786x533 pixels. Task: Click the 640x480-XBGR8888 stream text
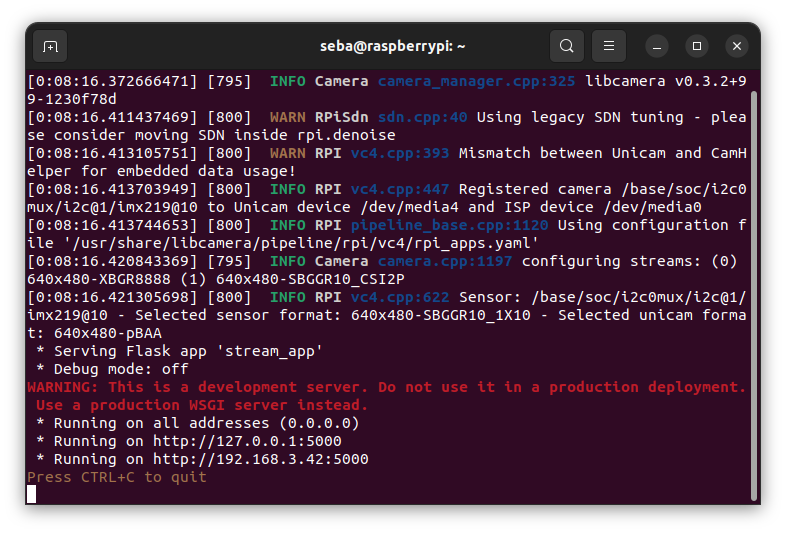pos(99,279)
